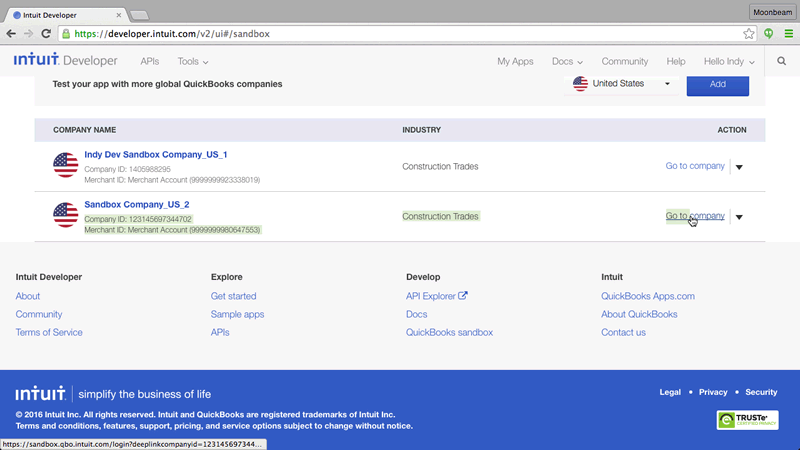Image resolution: width=800 pixels, height=450 pixels.
Task: Open Sandbox Company_US_2 link
Action: 137,205
